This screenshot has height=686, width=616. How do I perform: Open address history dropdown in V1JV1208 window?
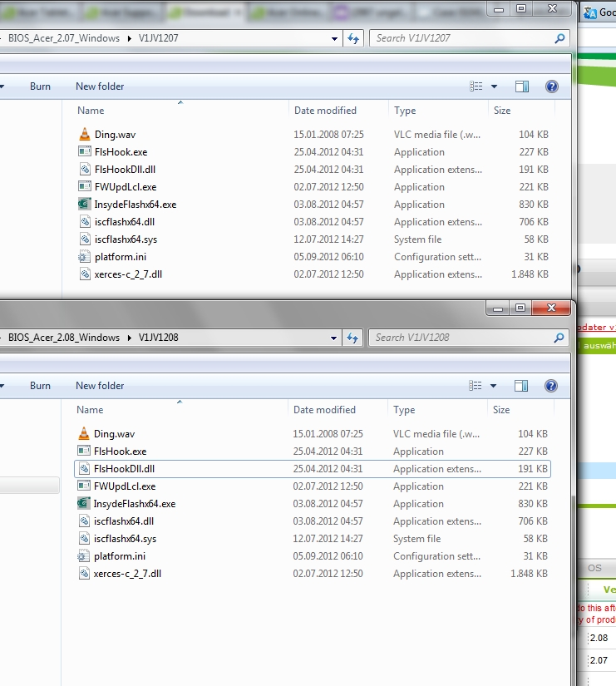(x=333, y=338)
